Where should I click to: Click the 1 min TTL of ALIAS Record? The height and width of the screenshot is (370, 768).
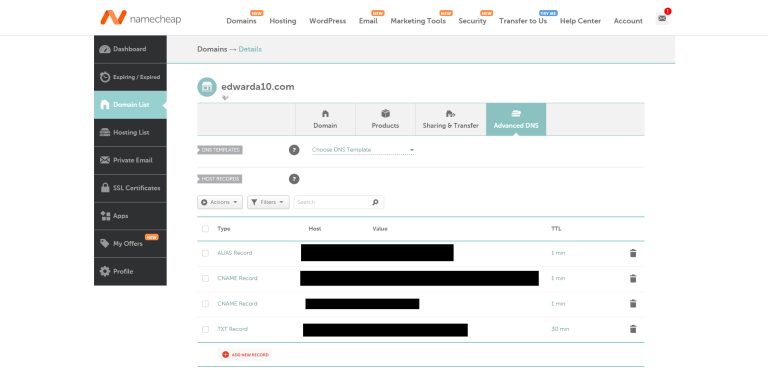pos(558,253)
